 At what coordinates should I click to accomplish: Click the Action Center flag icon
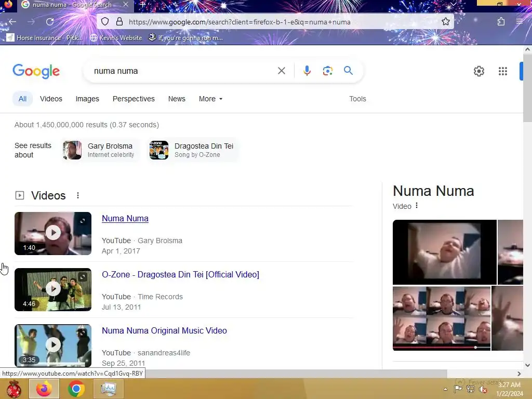point(458,389)
